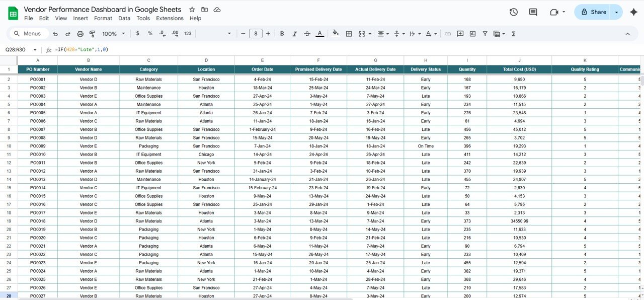Select row 10 header
Screen dimensions: 644x300
(x=9, y=146)
